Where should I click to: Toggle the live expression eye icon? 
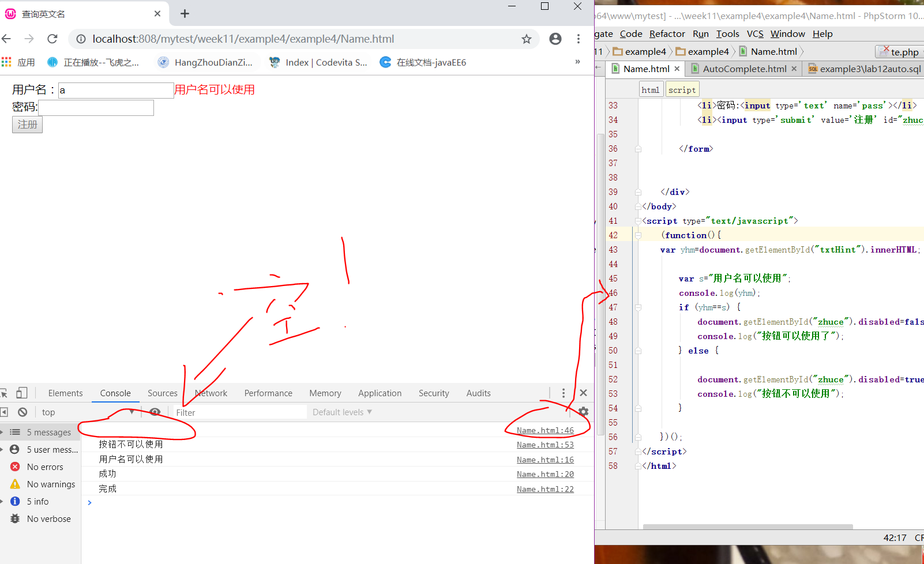[155, 412]
